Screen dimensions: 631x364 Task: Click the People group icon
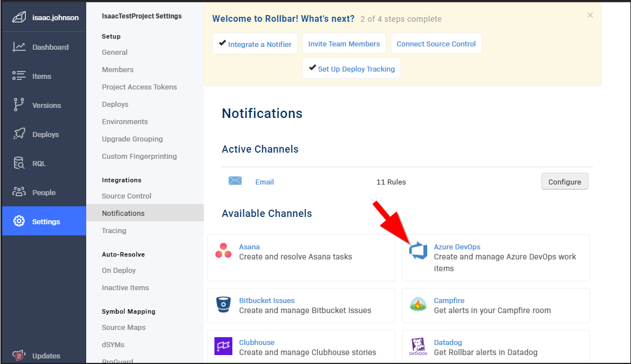coord(19,192)
